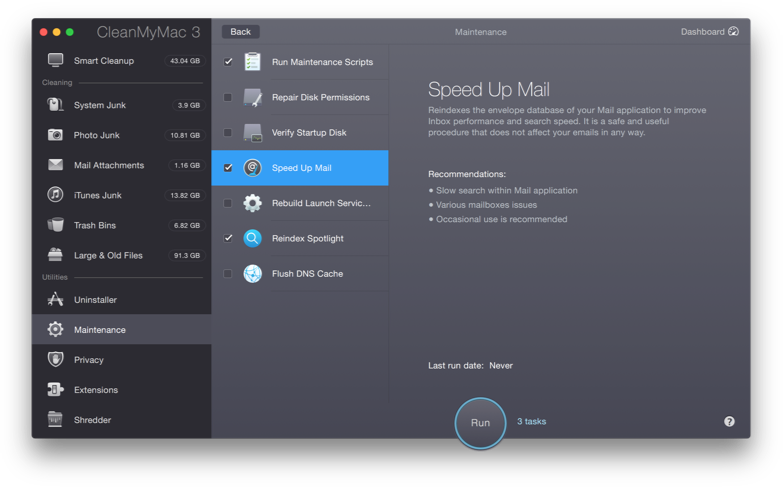Click the Flush DNS Cache globe icon
Image resolution: width=783 pixels, height=487 pixels.
tap(253, 274)
